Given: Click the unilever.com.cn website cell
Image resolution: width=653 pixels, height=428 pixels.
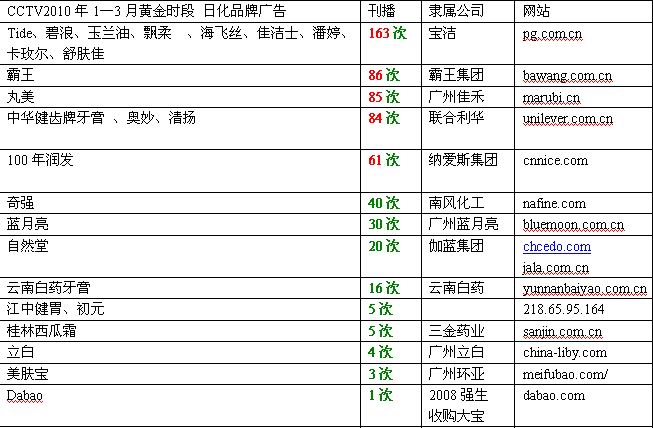Looking at the screenshot, I should click(568, 119).
